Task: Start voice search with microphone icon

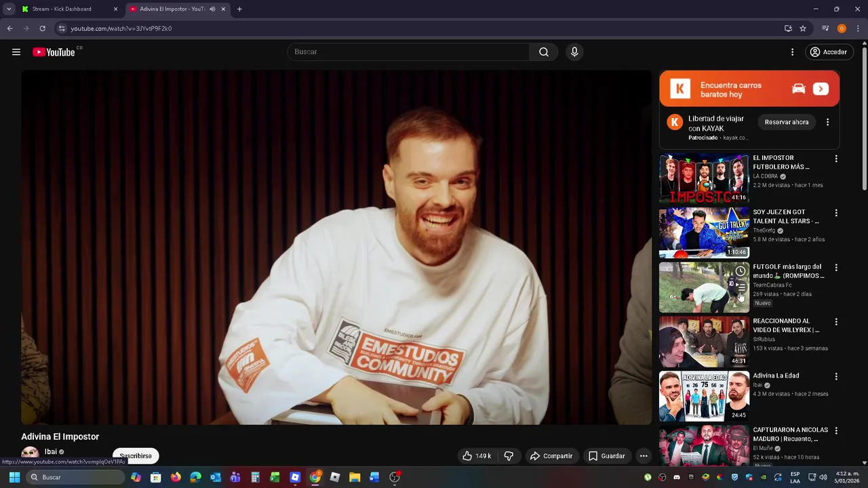Action: point(574,52)
